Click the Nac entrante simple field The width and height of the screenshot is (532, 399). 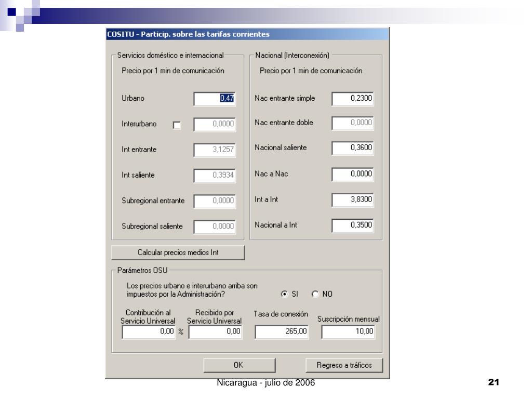(x=353, y=99)
